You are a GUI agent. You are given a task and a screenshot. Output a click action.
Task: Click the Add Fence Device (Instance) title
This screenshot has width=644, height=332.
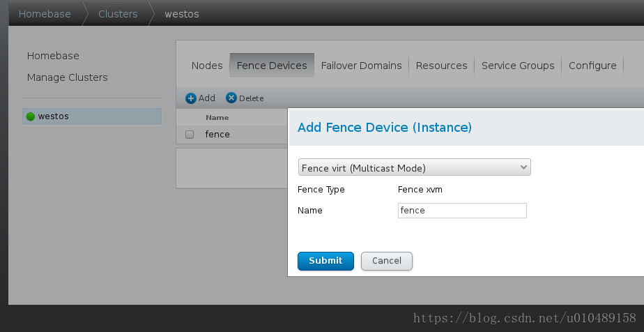coord(385,128)
